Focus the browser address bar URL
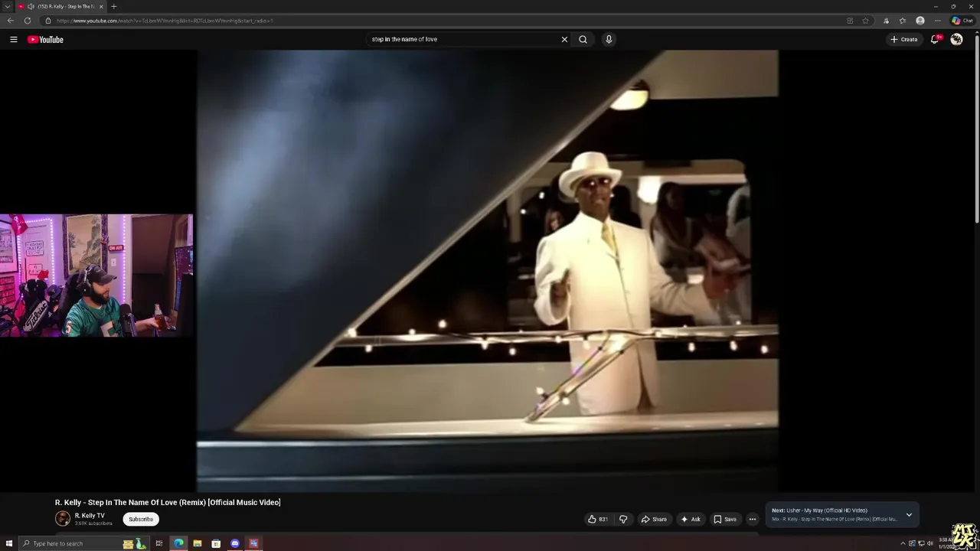 165,21
